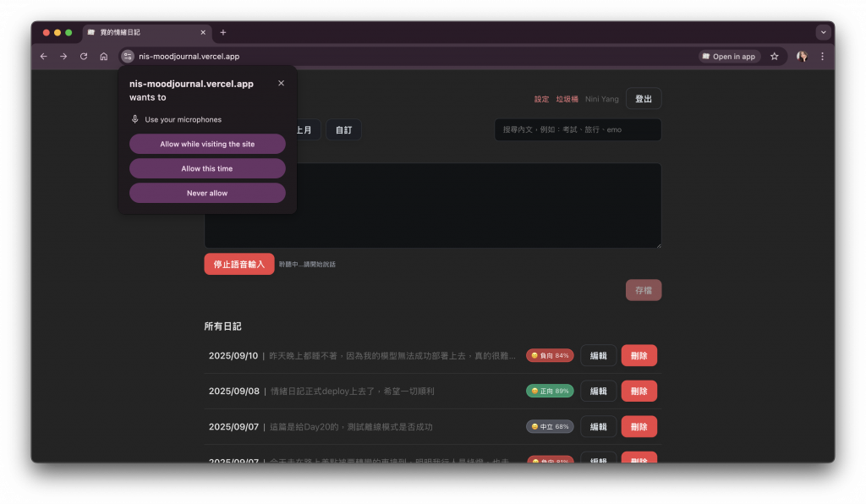This screenshot has width=866, height=504.
Task: Click the 存檔 save button
Action: click(644, 290)
